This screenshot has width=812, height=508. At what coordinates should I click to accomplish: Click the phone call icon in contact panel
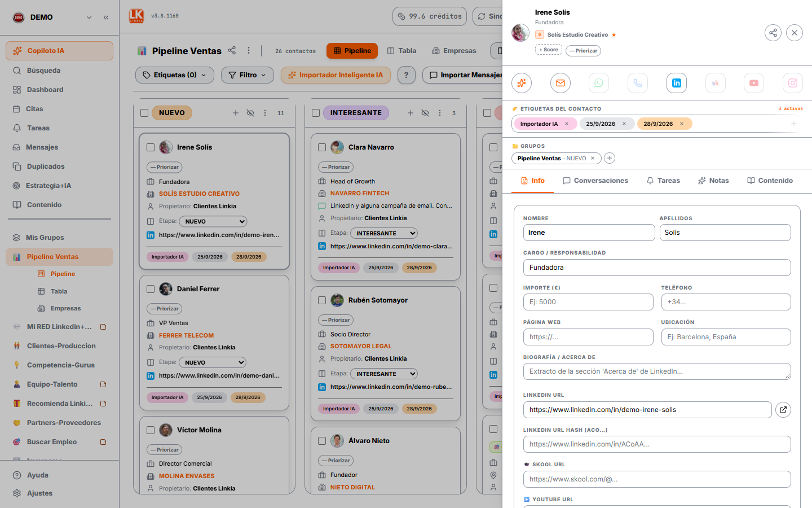(638, 83)
